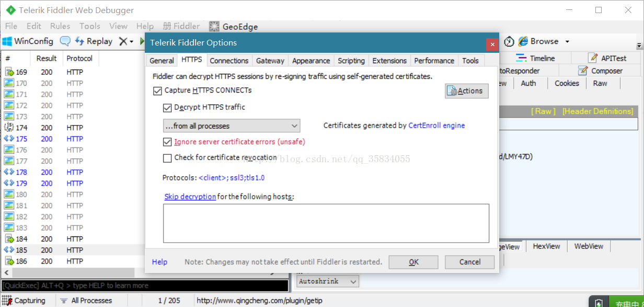Select the Cookies inspector tab

[567, 83]
